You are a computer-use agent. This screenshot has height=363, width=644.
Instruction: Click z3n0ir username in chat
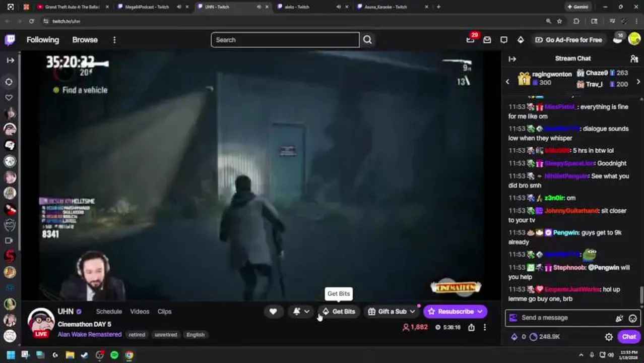(554, 198)
